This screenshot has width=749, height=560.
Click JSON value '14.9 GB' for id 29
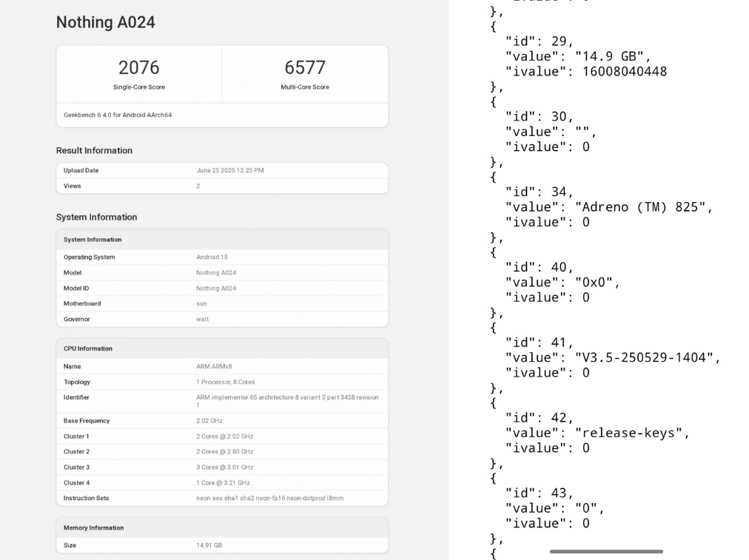coord(609,56)
